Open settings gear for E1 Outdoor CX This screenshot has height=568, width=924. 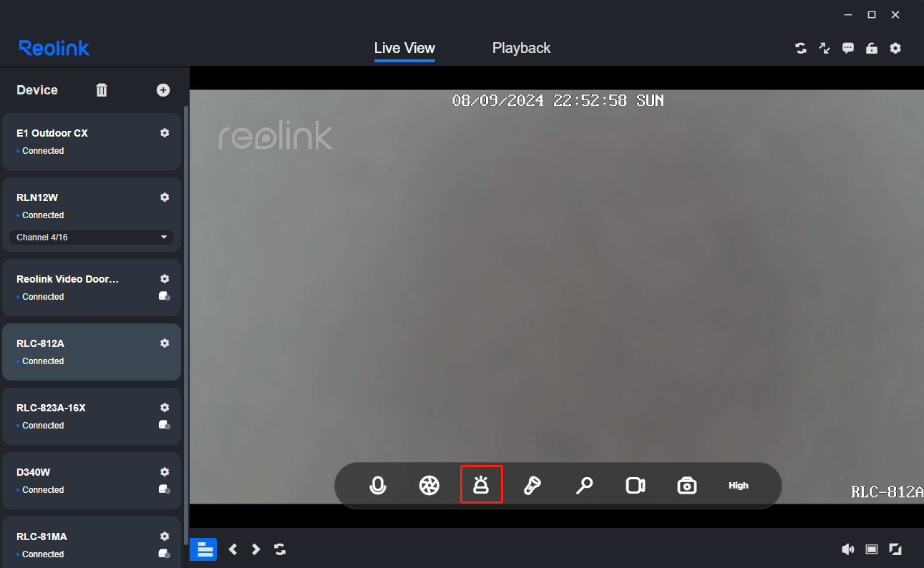click(165, 133)
